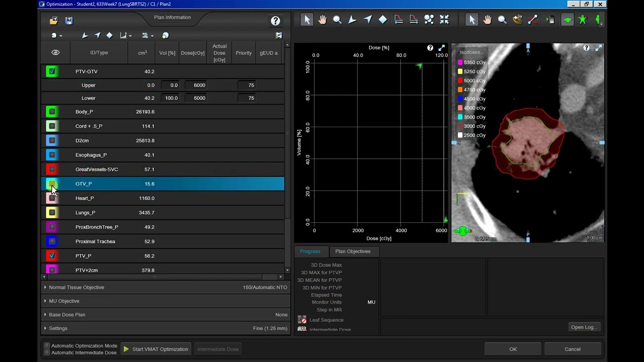The height and width of the screenshot is (362, 644).
Task: Click the Gy dose point tool icon
Action: point(517,20)
